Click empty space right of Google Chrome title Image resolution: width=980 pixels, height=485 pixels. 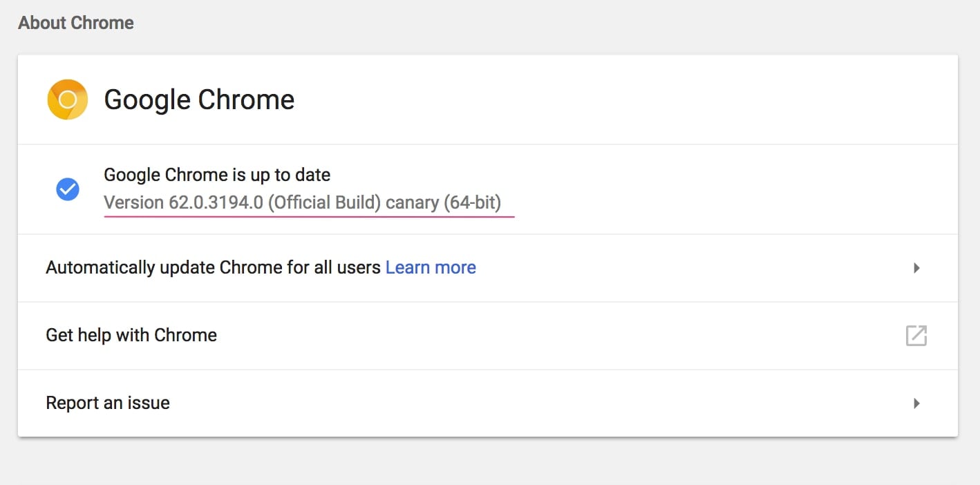click(622, 100)
